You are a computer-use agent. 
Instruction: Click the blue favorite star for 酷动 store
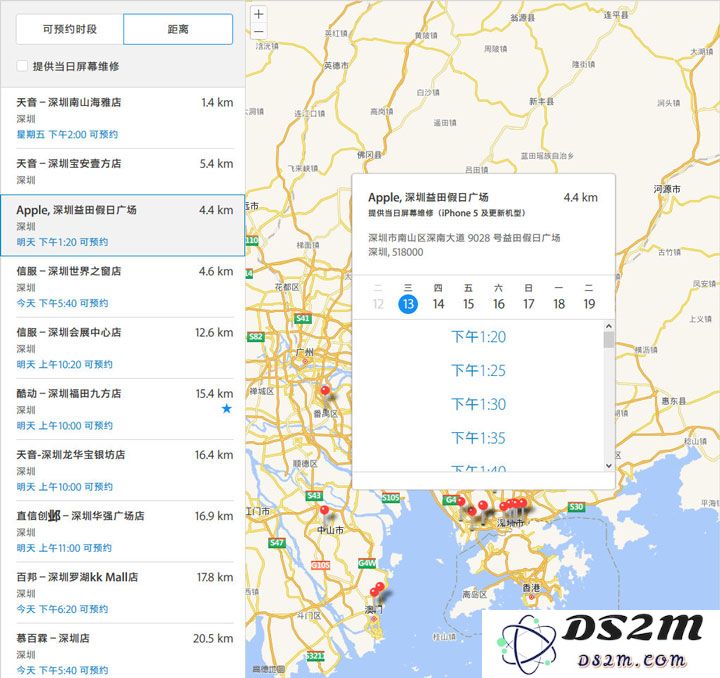[226, 409]
